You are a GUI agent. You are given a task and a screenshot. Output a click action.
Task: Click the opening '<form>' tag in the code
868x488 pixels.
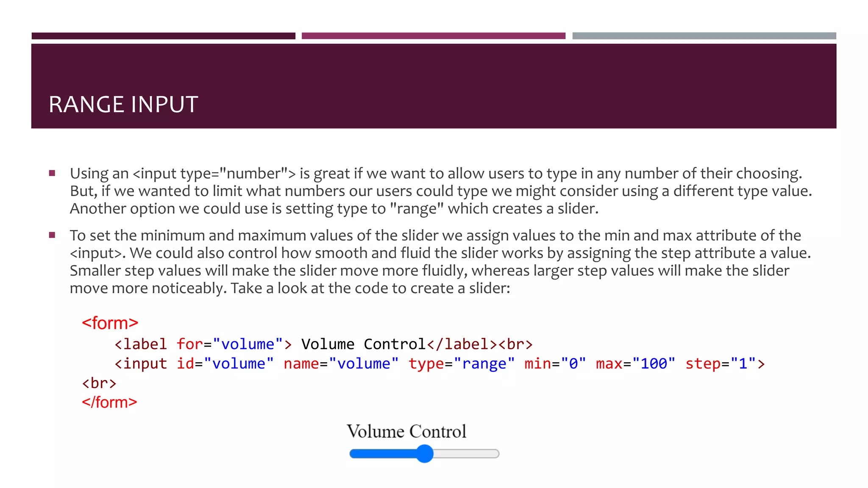point(110,323)
